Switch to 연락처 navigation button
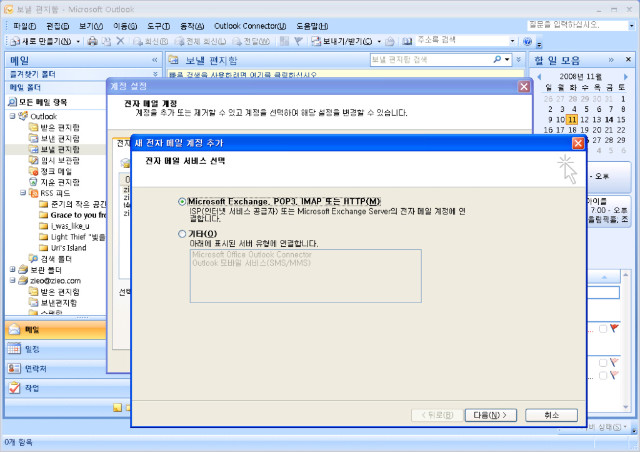The image size is (640, 452). coord(56,369)
